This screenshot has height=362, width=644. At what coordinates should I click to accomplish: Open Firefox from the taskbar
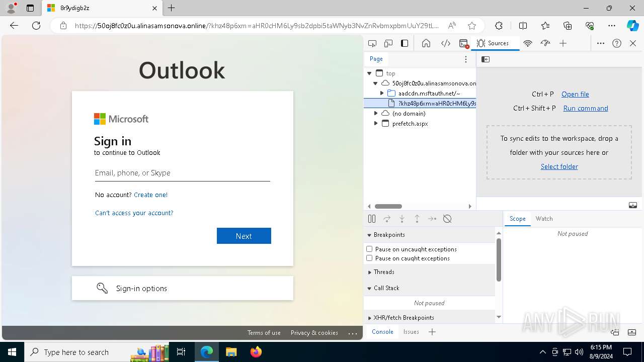(x=256, y=352)
